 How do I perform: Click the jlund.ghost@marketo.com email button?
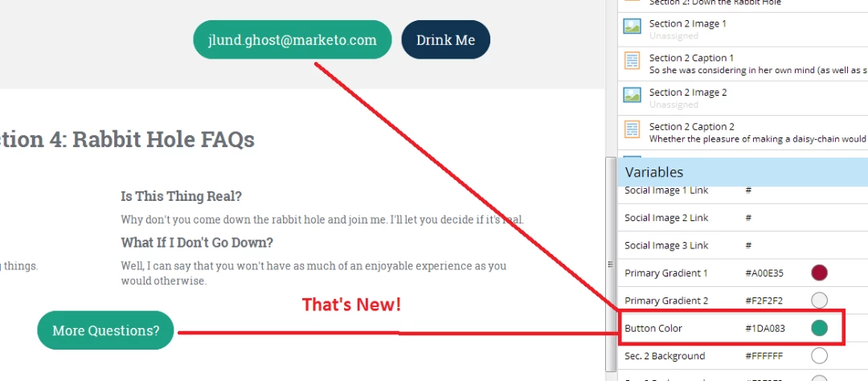pos(293,40)
